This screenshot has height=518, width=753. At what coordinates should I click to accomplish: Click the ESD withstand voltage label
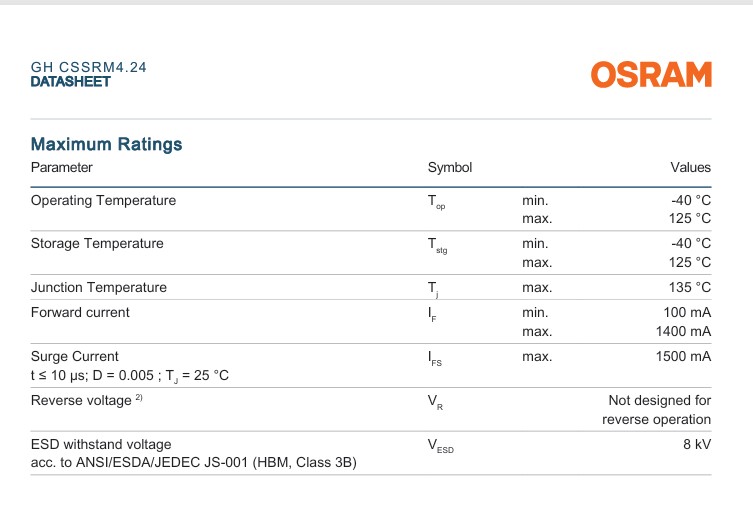(x=101, y=444)
